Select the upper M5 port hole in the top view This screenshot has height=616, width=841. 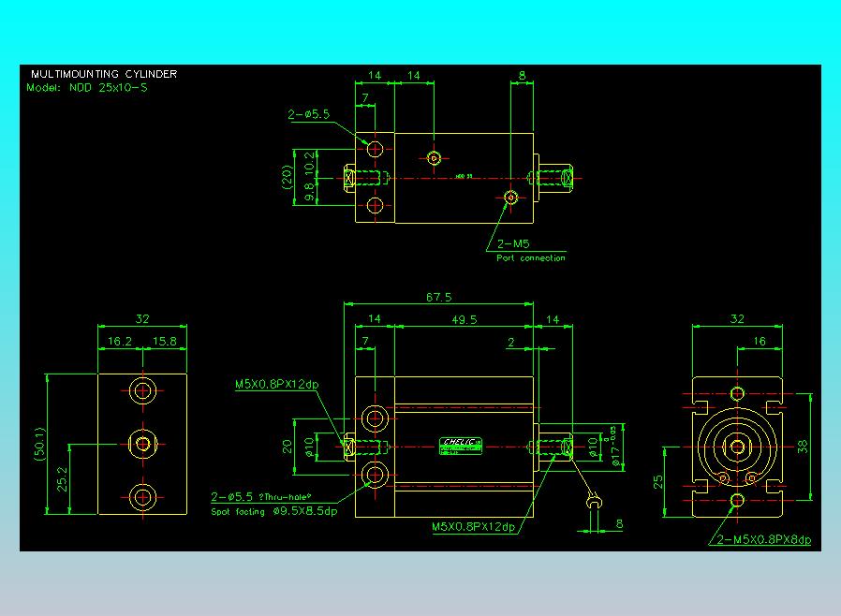pos(434,158)
